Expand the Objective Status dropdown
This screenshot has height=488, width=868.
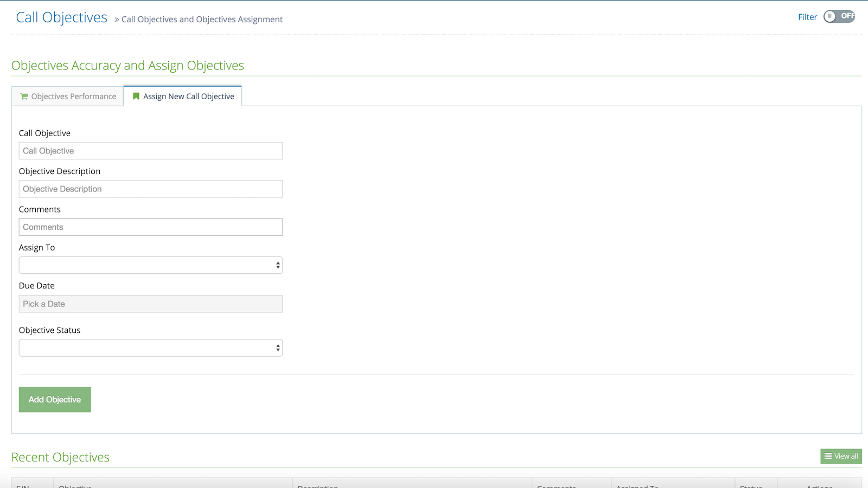click(151, 348)
